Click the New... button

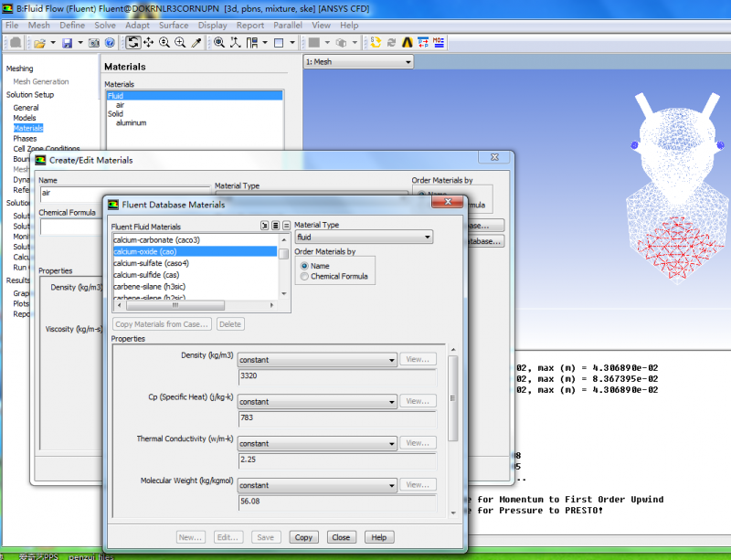tap(191, 537)
